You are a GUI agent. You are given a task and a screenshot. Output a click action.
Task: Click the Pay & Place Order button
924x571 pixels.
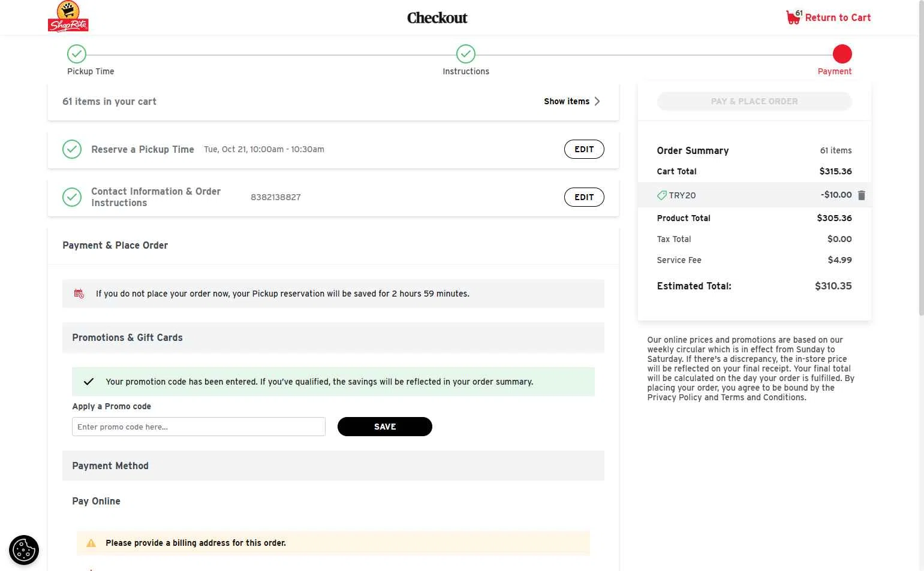(754, 101)
